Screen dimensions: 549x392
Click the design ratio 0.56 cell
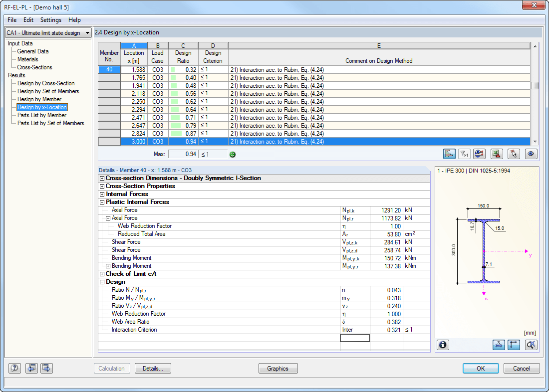tap(183, 94)
